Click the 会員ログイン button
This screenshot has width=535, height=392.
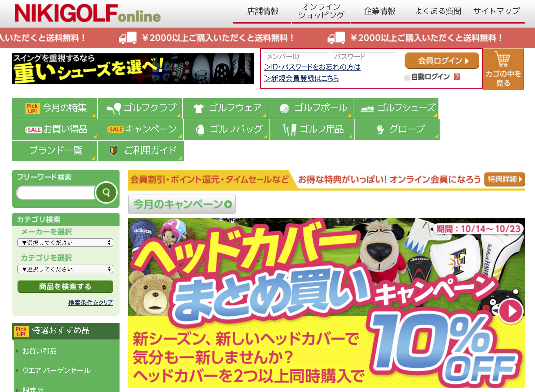(442, 61)
